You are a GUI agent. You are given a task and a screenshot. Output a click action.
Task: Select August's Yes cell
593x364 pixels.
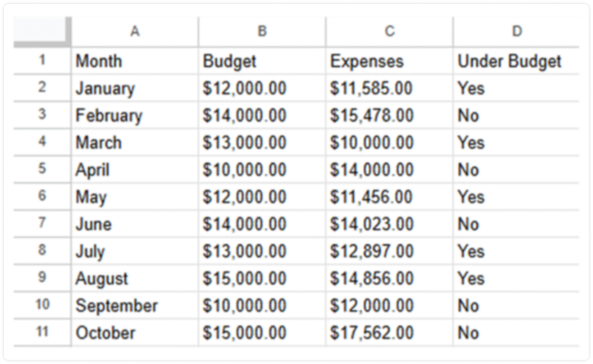tap(516, 278)
